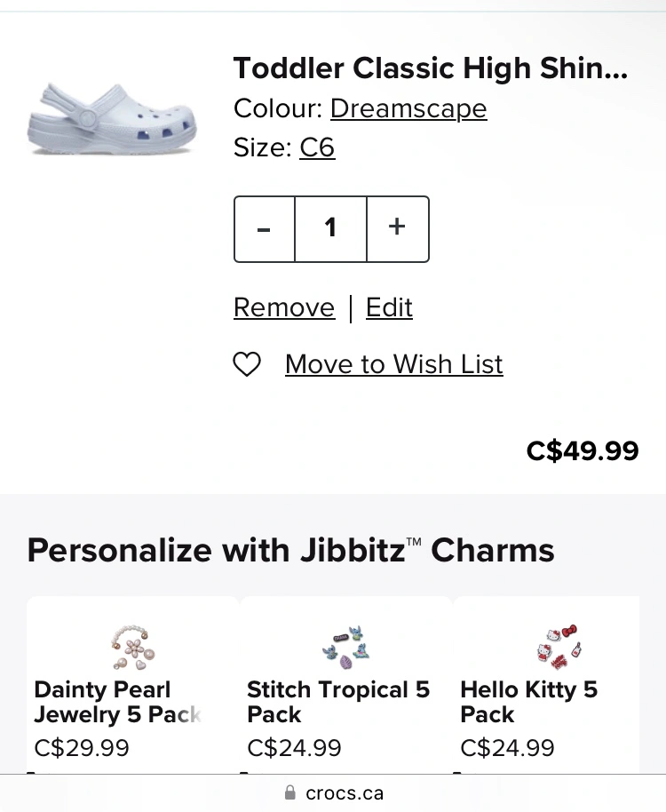Image resolution: width=666 pixels, height=812 pixels.
Task: Decrease quantity with the minus button
Action: (265, 229)
